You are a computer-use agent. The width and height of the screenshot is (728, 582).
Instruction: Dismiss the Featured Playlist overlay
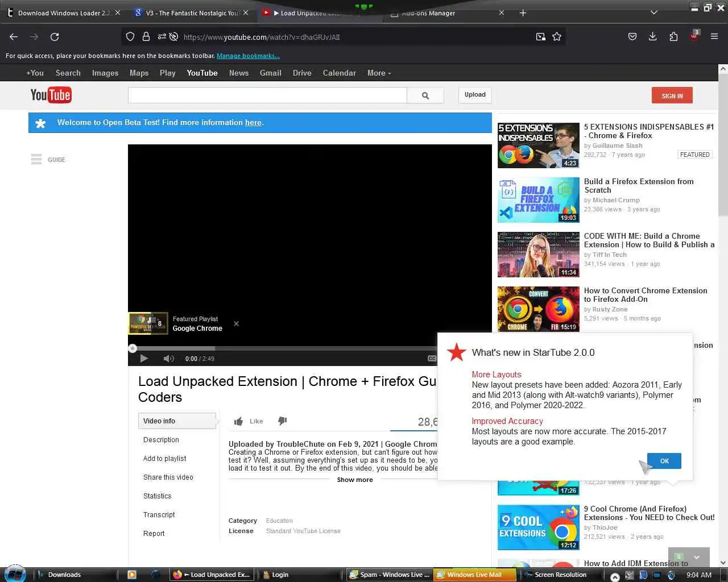(236, 323)
